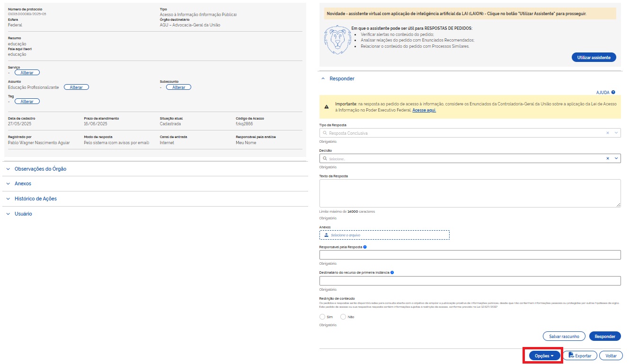Image resolution: width=629 pixels, height=364 pixels.
Task: Click the info icon beside Responsável pela Resposta
Action: coord(365,247)
